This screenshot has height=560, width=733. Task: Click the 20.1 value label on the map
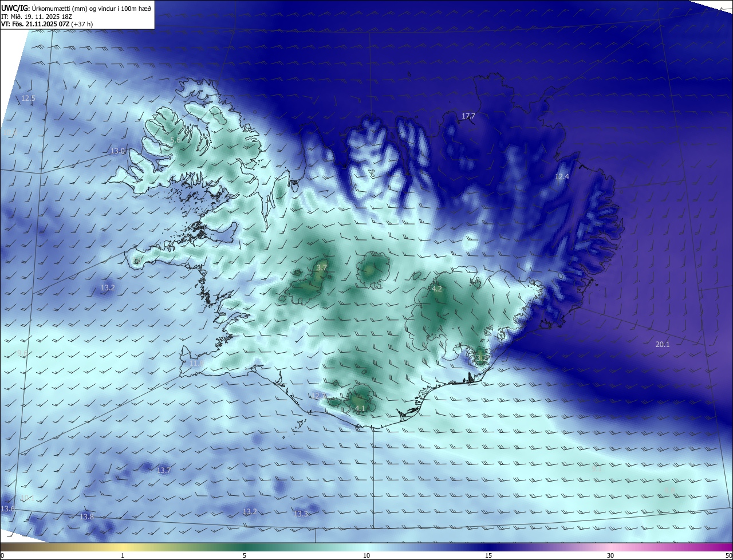point(663,344)
